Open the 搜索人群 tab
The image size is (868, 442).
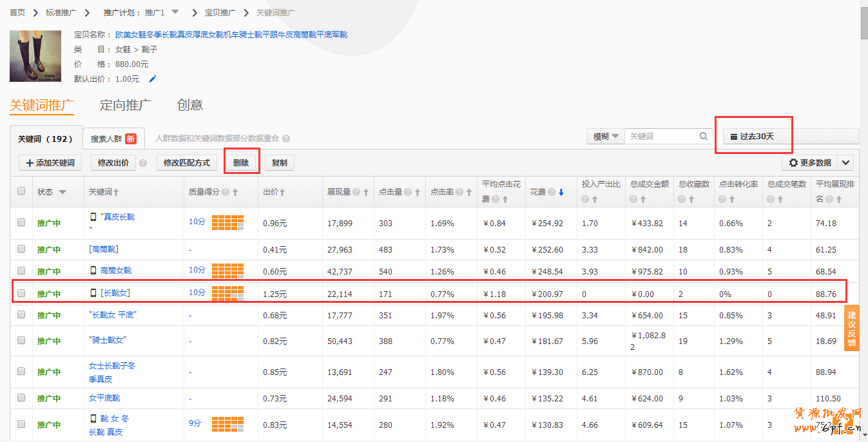113,139
